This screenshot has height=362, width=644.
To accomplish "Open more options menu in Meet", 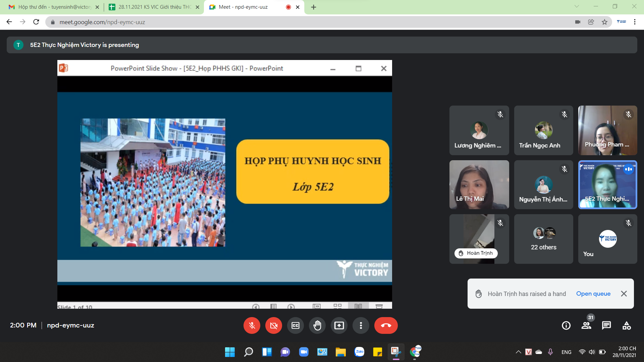I will [x=361, y=325].
